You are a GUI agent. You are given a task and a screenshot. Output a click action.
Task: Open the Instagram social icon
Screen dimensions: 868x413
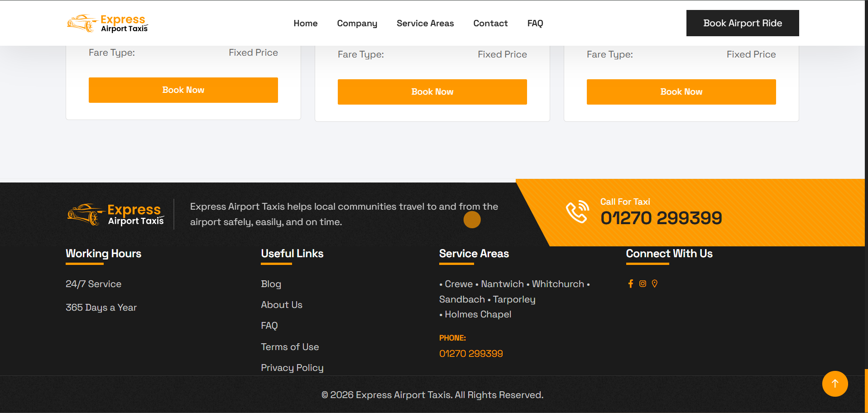point(643,283)
